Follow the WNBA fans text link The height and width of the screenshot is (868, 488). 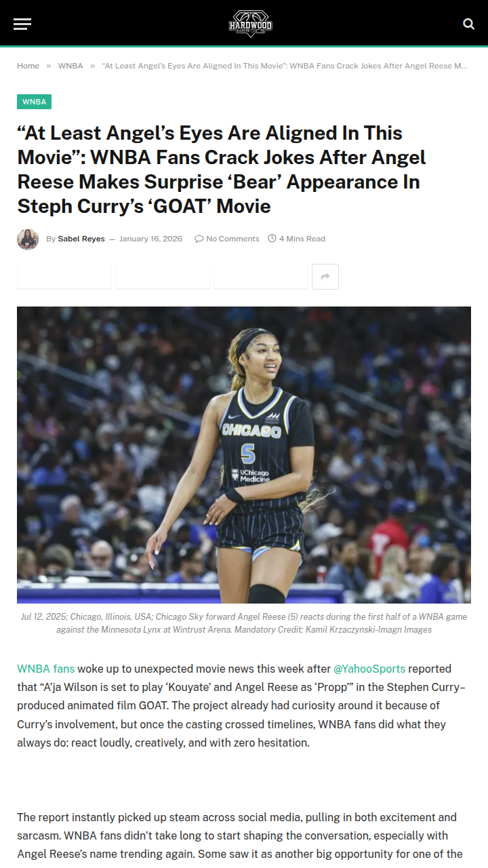pyautogui.click(x=46, y=669)
